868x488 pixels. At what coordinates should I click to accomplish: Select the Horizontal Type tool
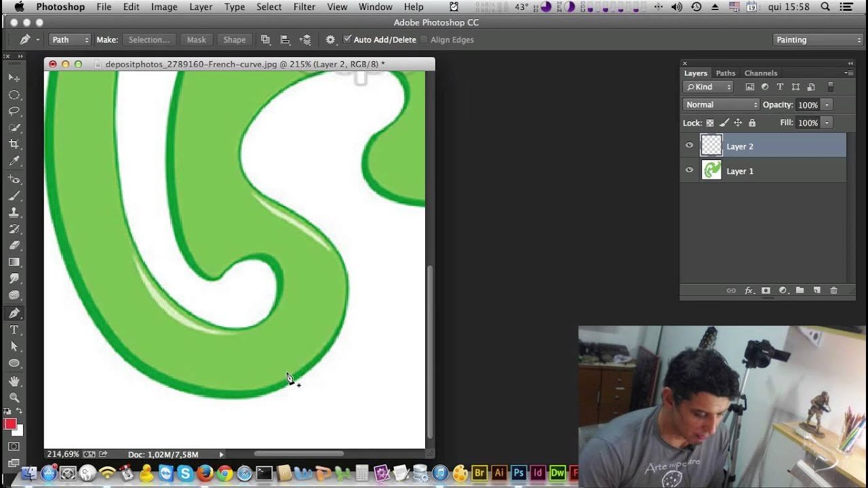coord(15,329)
